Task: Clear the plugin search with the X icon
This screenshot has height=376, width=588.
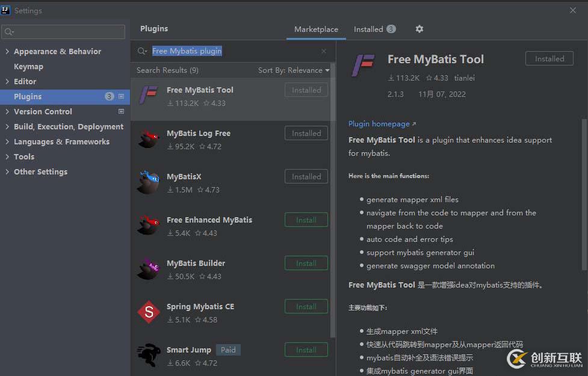Action: click(324, 51)
